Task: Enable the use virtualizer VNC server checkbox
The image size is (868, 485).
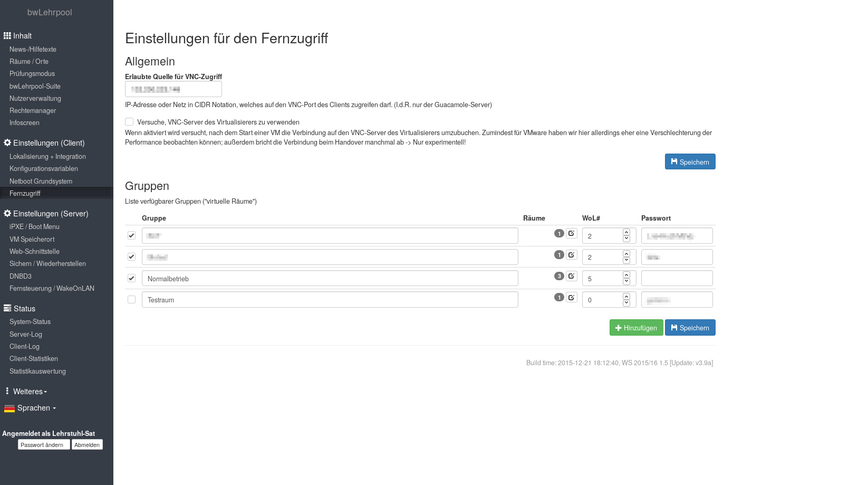Action: coord(129,122)
